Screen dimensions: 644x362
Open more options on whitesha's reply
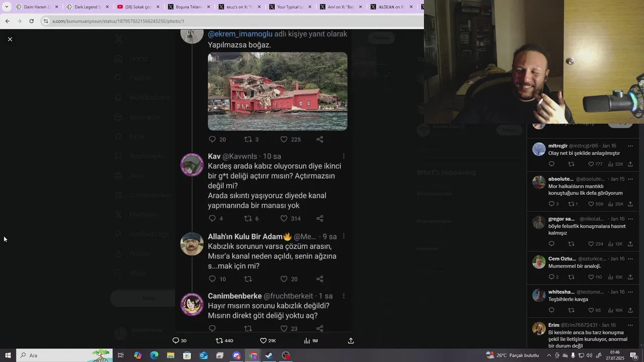click(x=630, y=292)
